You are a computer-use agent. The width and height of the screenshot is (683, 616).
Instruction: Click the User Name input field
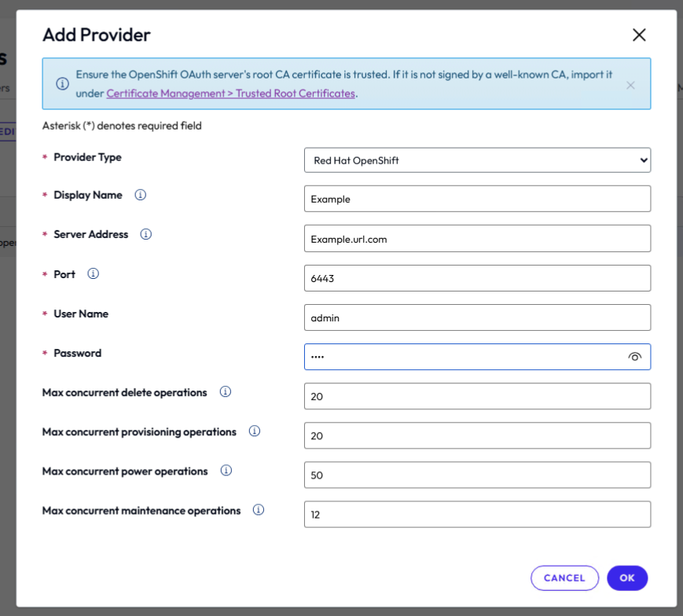click(477, 317)
